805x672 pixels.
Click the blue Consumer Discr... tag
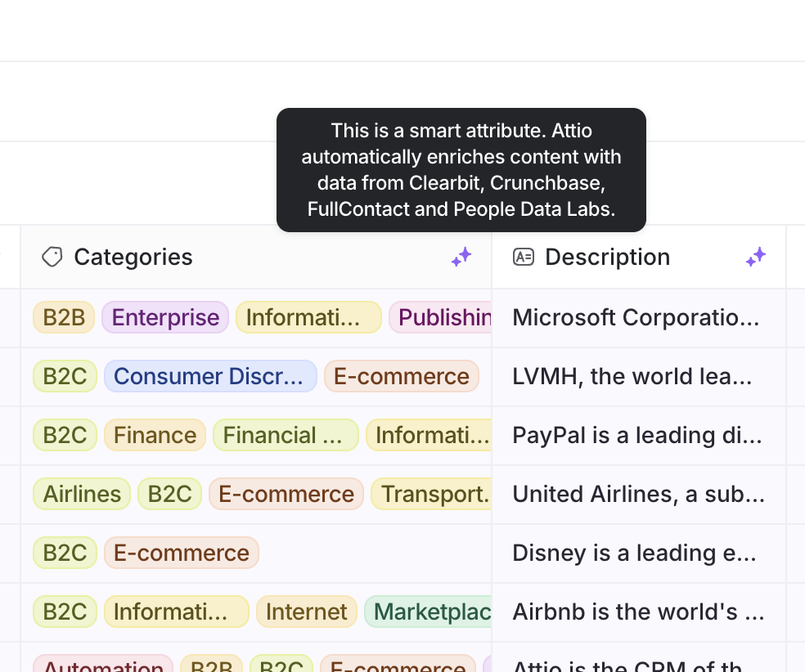(209, 376)
